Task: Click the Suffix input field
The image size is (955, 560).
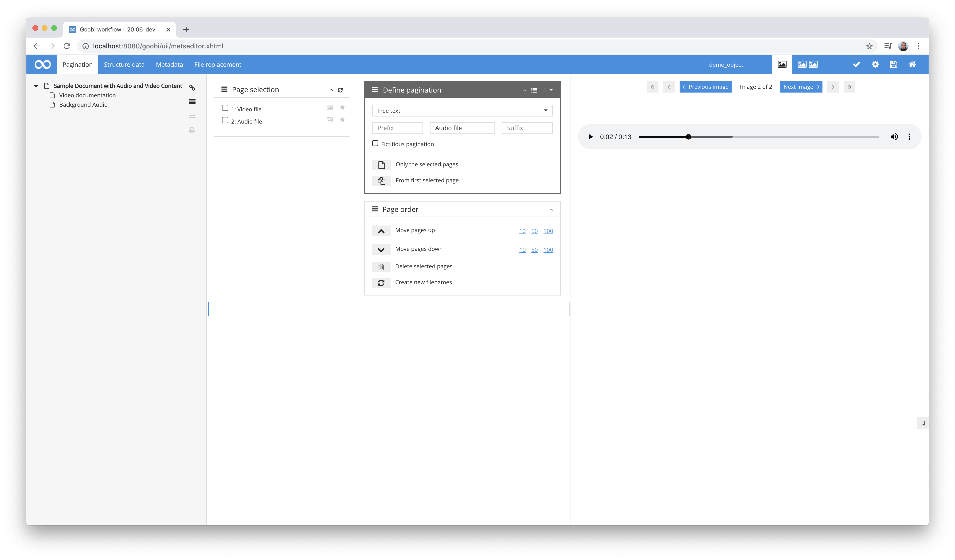Action: click(x=527, y=128)
